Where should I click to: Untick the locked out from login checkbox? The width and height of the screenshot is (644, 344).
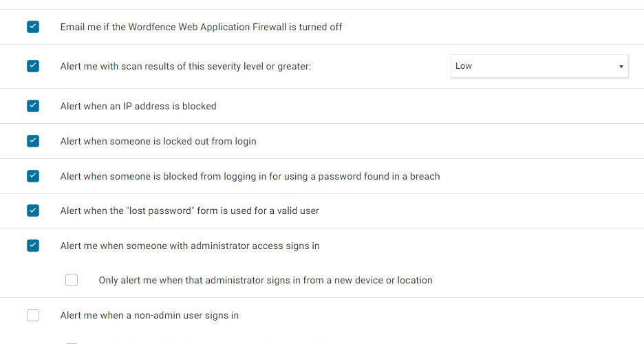33,141
